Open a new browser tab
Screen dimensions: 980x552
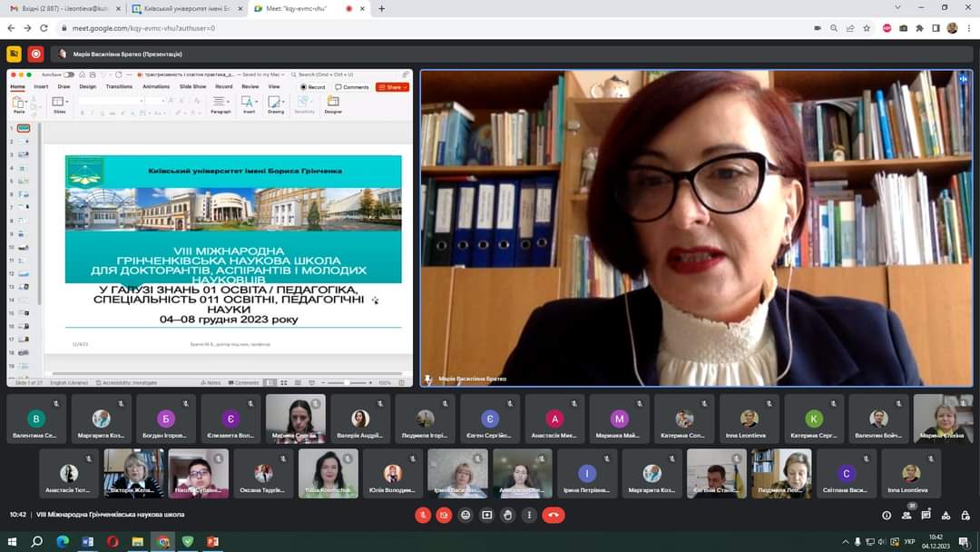(381, 9)
